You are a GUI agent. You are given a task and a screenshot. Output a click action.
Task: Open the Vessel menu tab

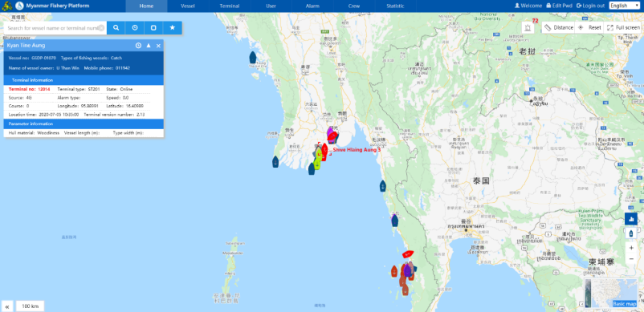(188, 6)
